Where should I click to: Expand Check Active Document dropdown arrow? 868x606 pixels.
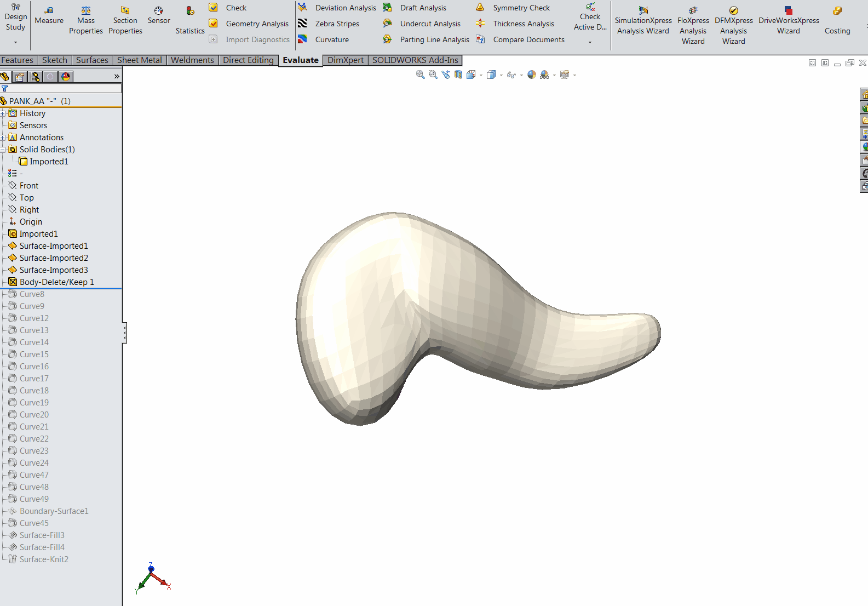click(x=590, y=42)
